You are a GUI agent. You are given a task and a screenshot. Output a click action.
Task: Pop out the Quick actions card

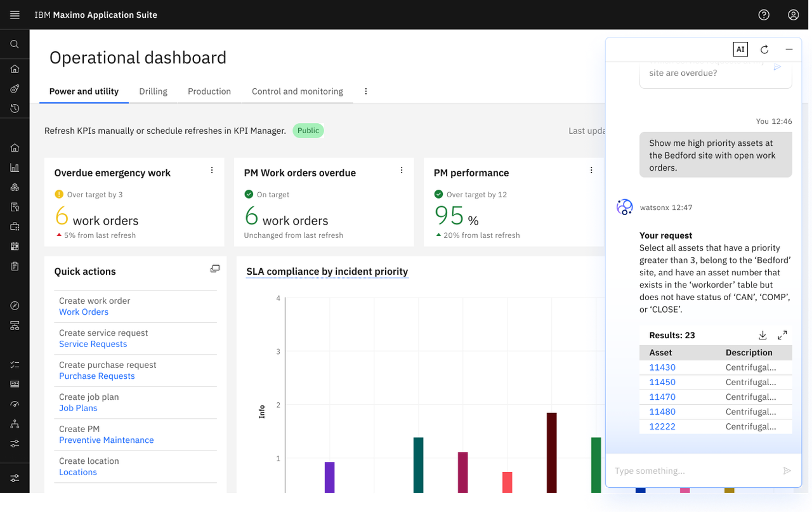(x=215, y=269)
